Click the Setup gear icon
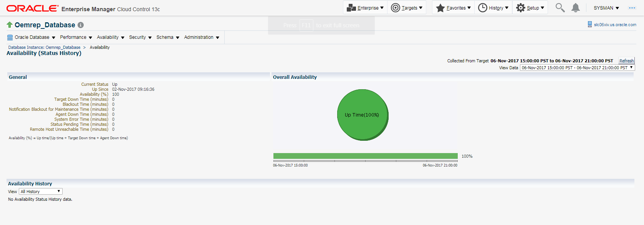Image resolution: width=644 pixels, height=225 pixels. (520, 8)
